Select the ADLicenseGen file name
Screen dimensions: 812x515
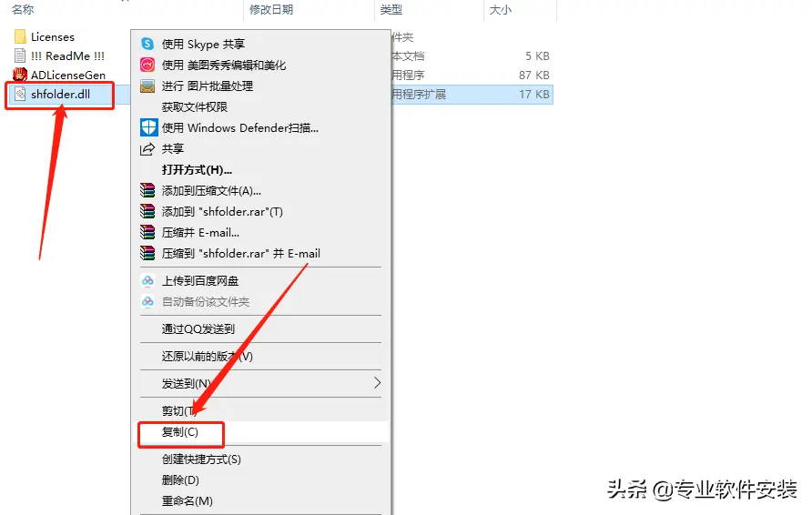pyautogui.click(x=68, y=75)
